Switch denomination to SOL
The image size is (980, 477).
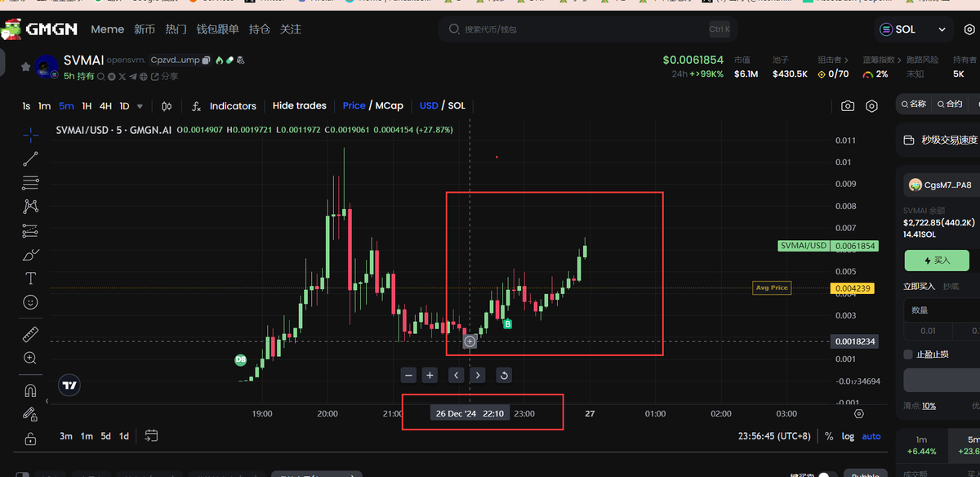pyautogui.click(x=457, y=106)
